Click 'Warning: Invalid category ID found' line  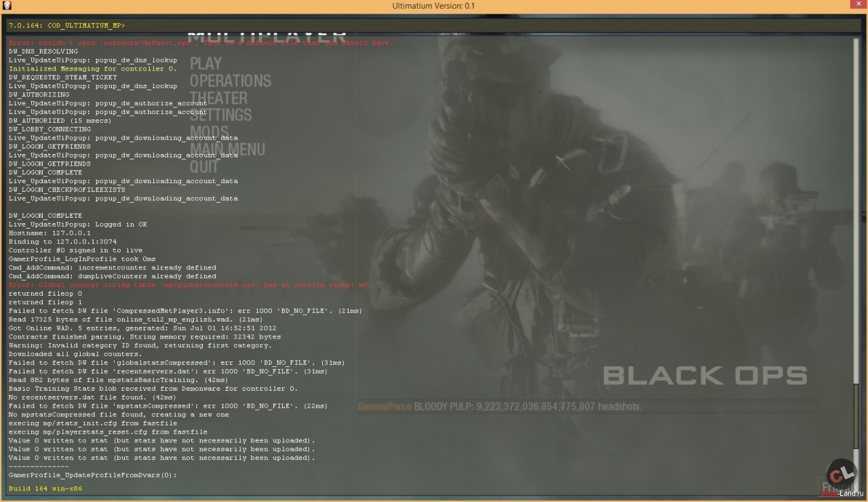point(140,345)
